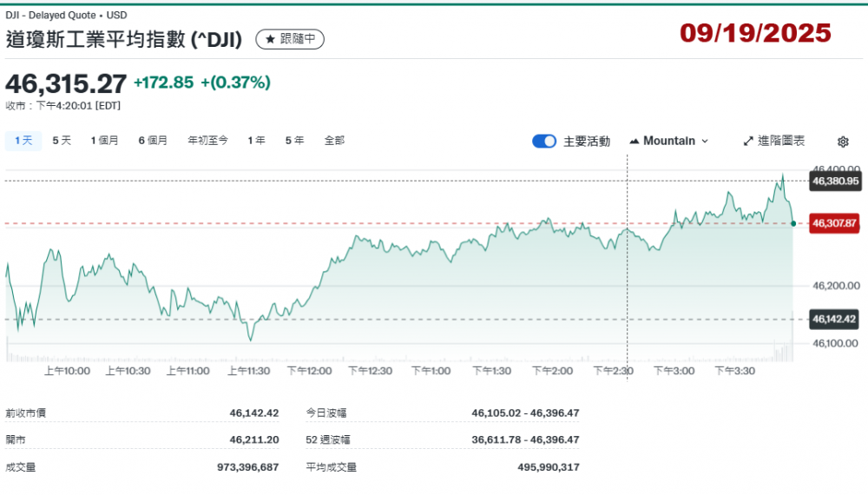Select the 1個月 (1 month) range
This screenshot has width=868, height=495.
click(x=104, y=140)
